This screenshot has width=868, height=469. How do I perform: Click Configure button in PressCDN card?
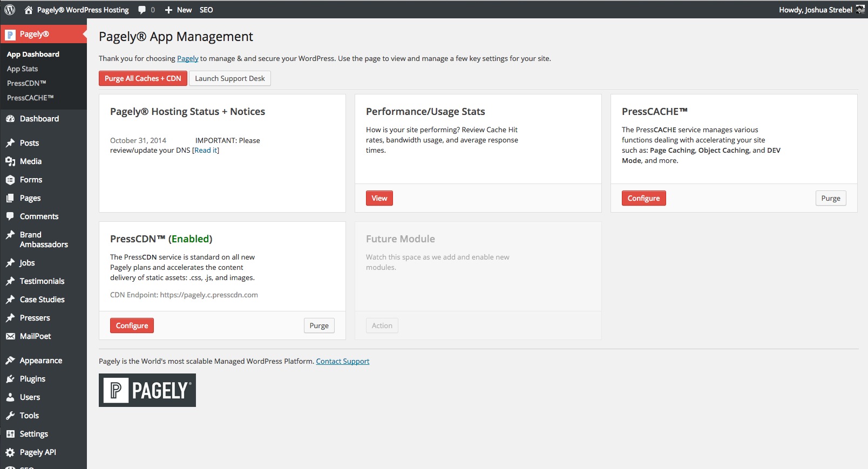[x=132, y=325]
